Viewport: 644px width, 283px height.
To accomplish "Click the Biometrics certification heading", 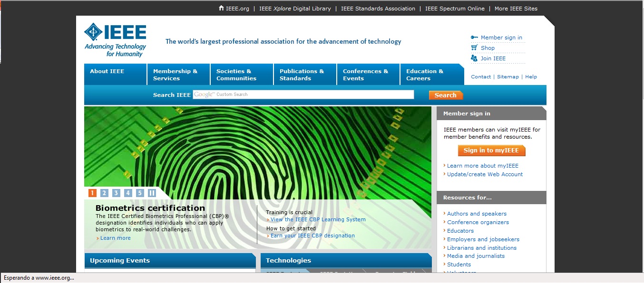I will coord(150,208).
